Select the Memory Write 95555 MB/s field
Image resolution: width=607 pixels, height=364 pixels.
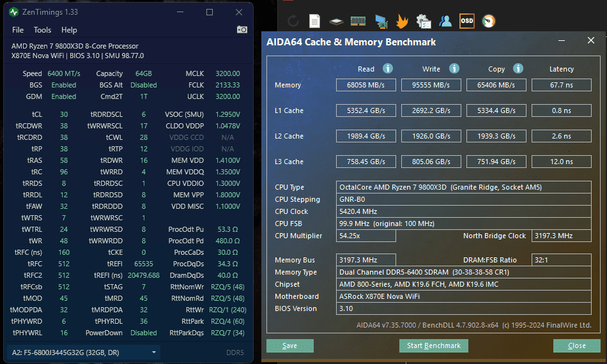click(x=431, y=85)
